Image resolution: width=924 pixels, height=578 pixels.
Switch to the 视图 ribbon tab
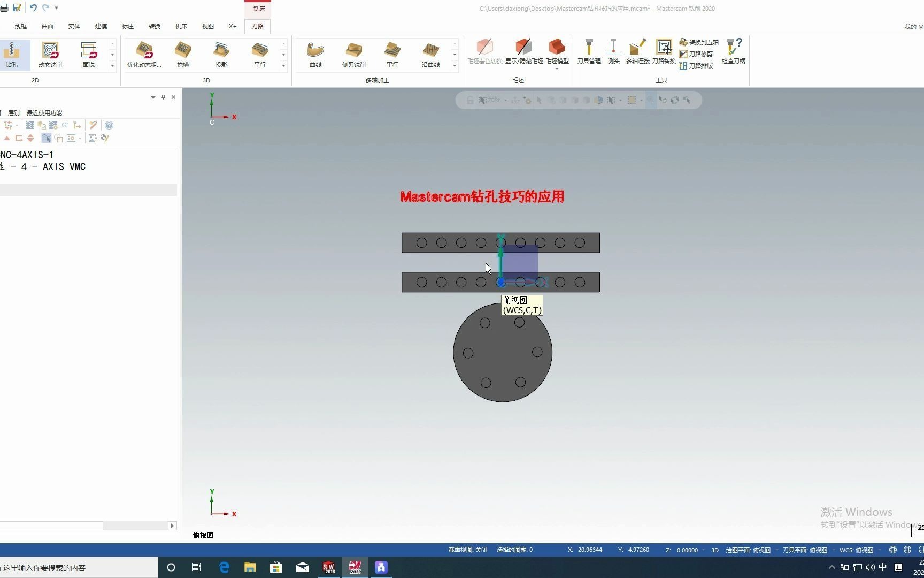click(208, 26)
